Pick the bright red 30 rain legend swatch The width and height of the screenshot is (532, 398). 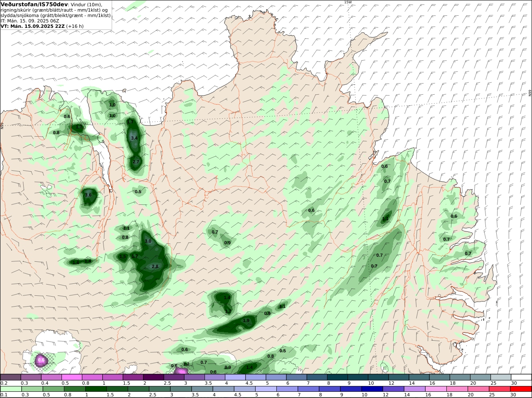[x=521, y=389]
